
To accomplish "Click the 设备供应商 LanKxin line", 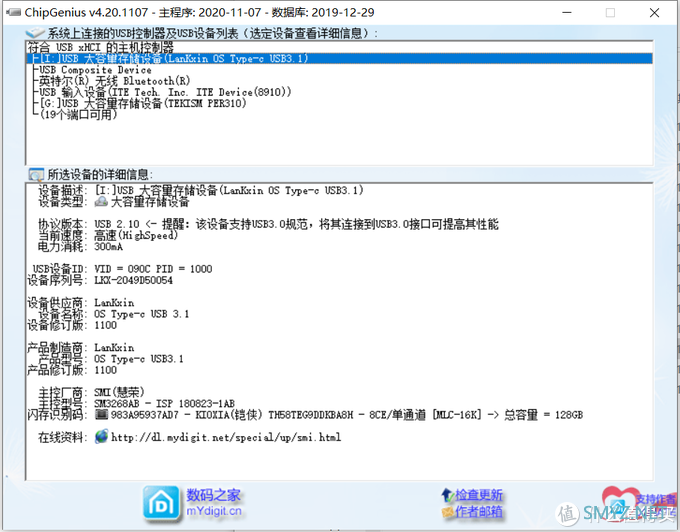I will tap(81, 303).
